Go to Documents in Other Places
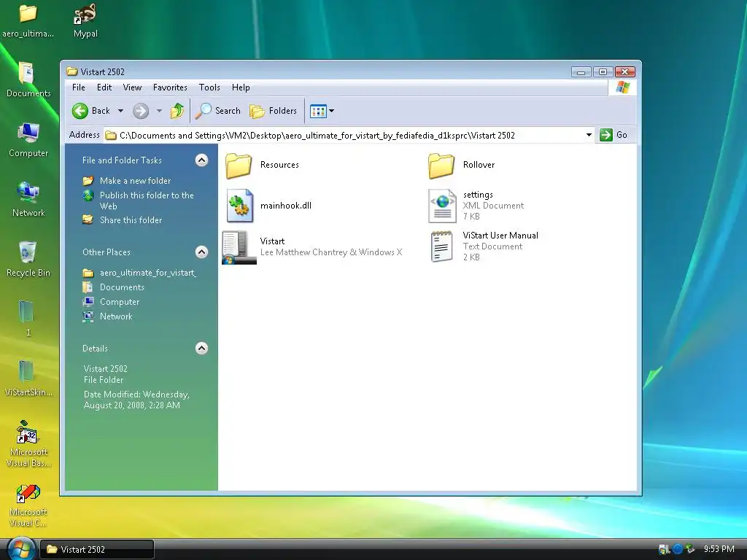The image size is (747, 560). click(x=122, y=287)
